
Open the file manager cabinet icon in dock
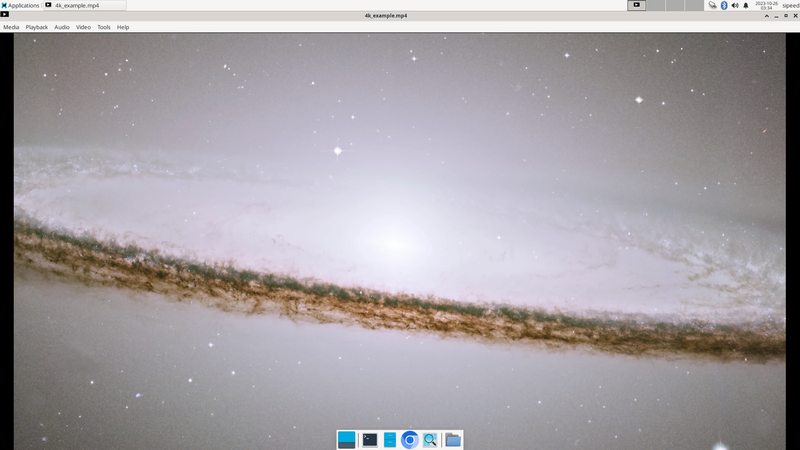pos(390,440)
